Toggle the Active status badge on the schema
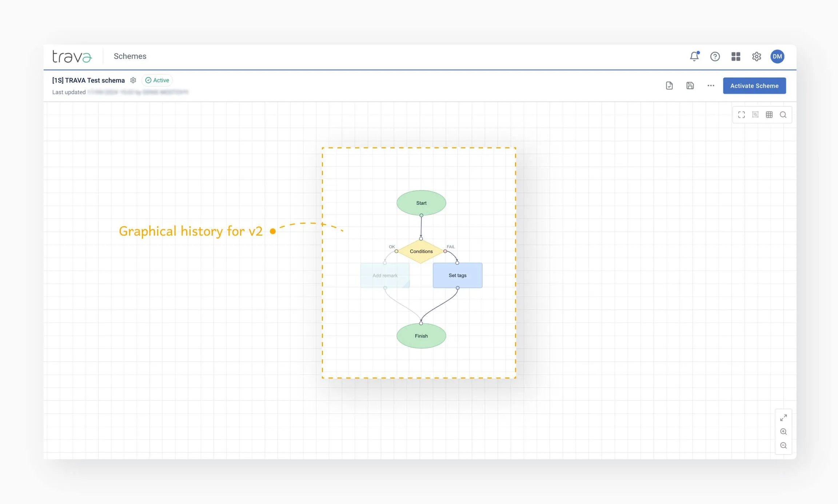 click(157, 80)
